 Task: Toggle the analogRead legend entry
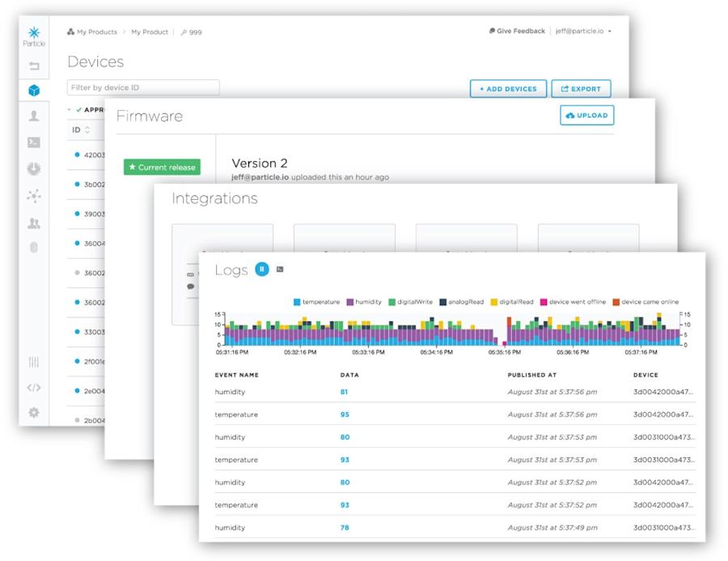coord(462,302)
